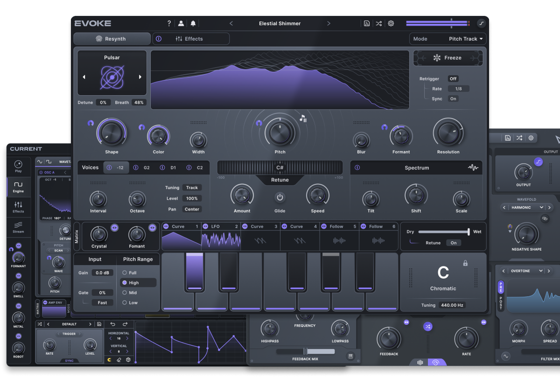
Task: Toggle the Retune On button
Action: tap(453, 243)
